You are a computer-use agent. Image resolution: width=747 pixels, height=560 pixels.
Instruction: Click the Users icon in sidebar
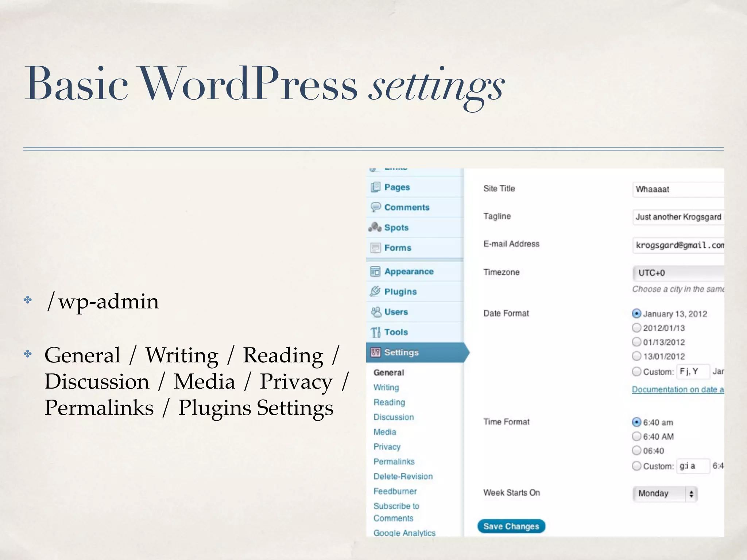[x=376, y=312]
